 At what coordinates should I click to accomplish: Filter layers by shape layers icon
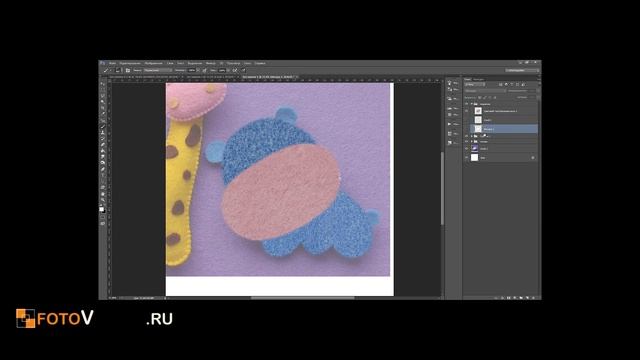[518, 84]
